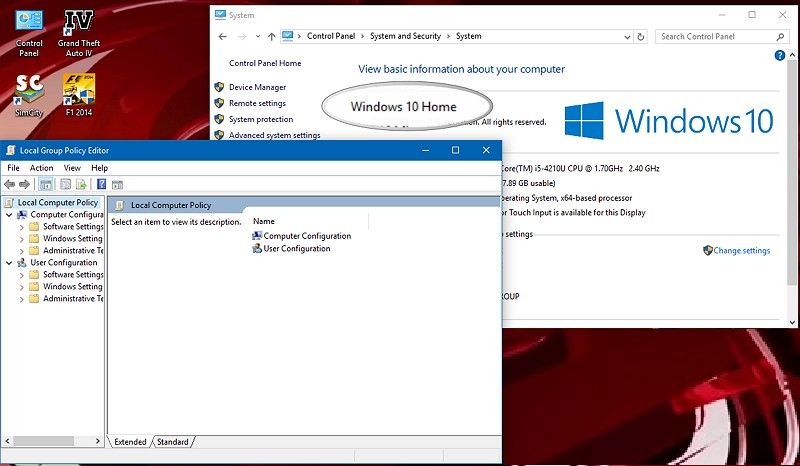Open Control Panel Home link

(x=265, y=63)
